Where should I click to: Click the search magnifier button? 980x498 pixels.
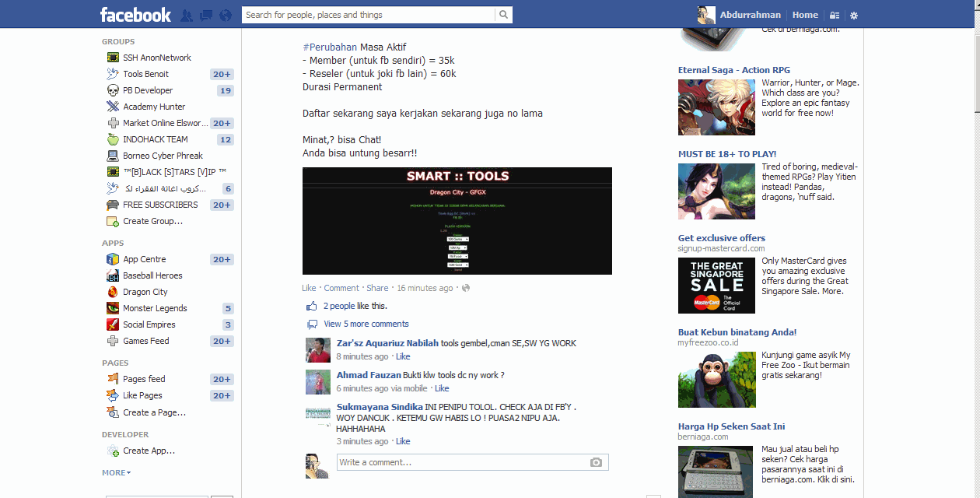[x=504, y=15]
